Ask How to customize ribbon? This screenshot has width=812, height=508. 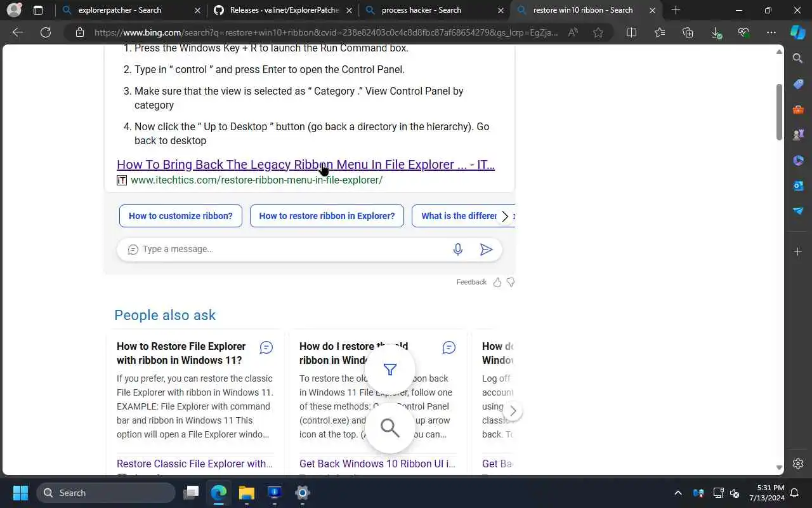[x=181, y=216]
